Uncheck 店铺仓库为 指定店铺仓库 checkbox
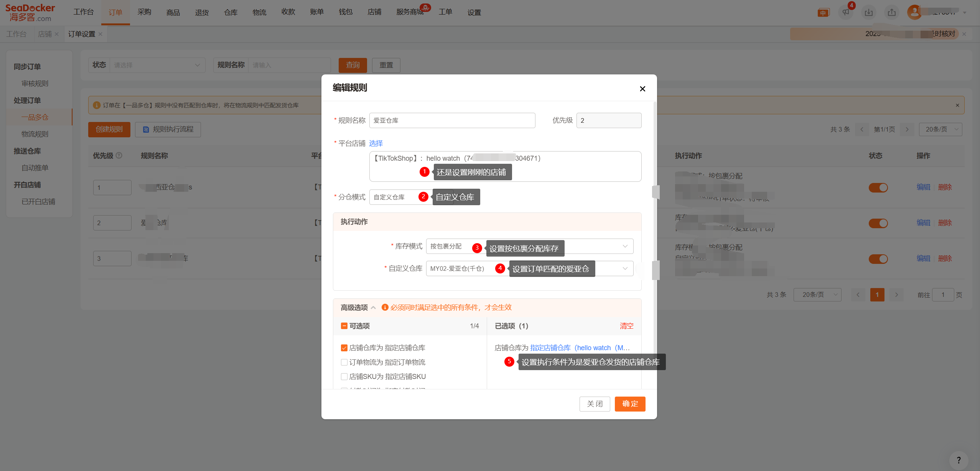Viewport: 980px width, 471px height. pyautogui.click(x=344, y=348)
